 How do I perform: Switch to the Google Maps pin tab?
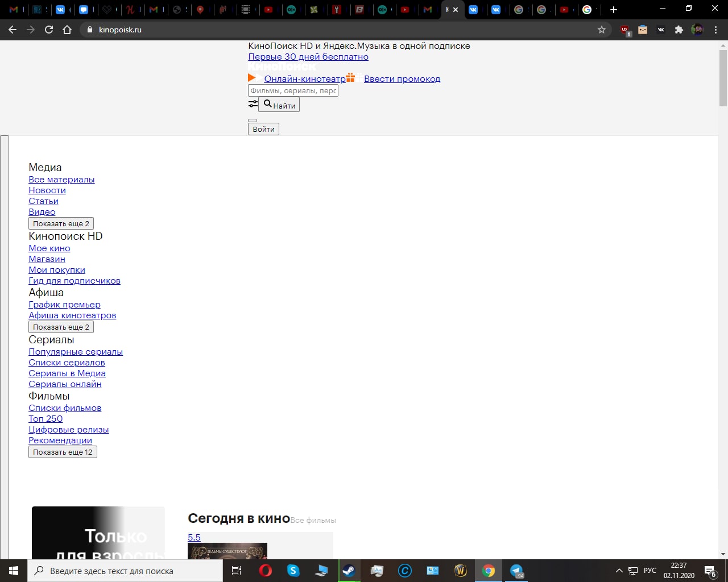click(200, 10)
